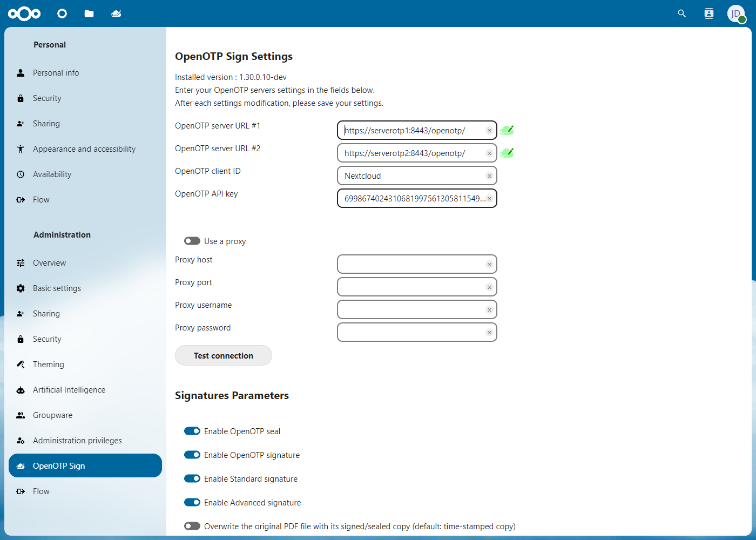The height and width of the screenshot is (540, 756).
Task: Click the status icon beside server URL #1
Action: [x=507, y=130]
